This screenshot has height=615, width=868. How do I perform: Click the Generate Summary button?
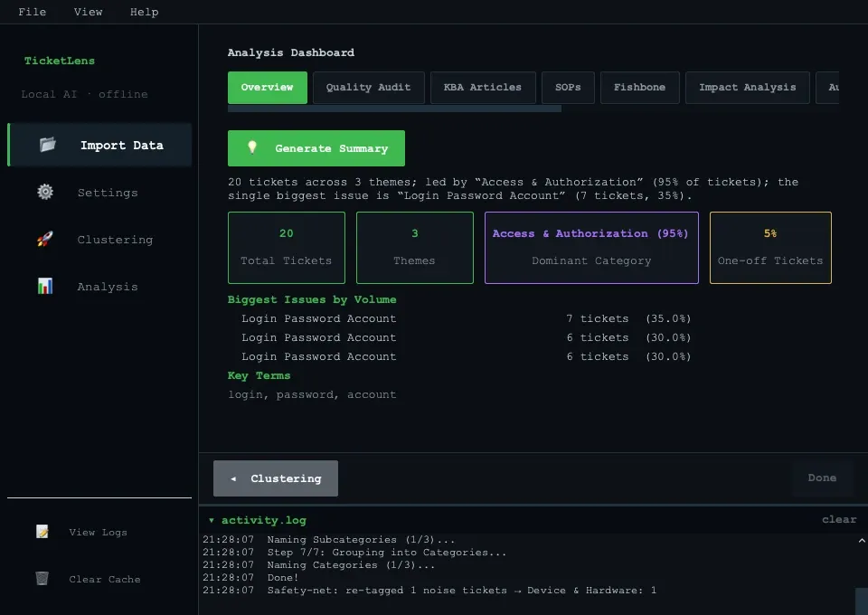coord(316,148)
